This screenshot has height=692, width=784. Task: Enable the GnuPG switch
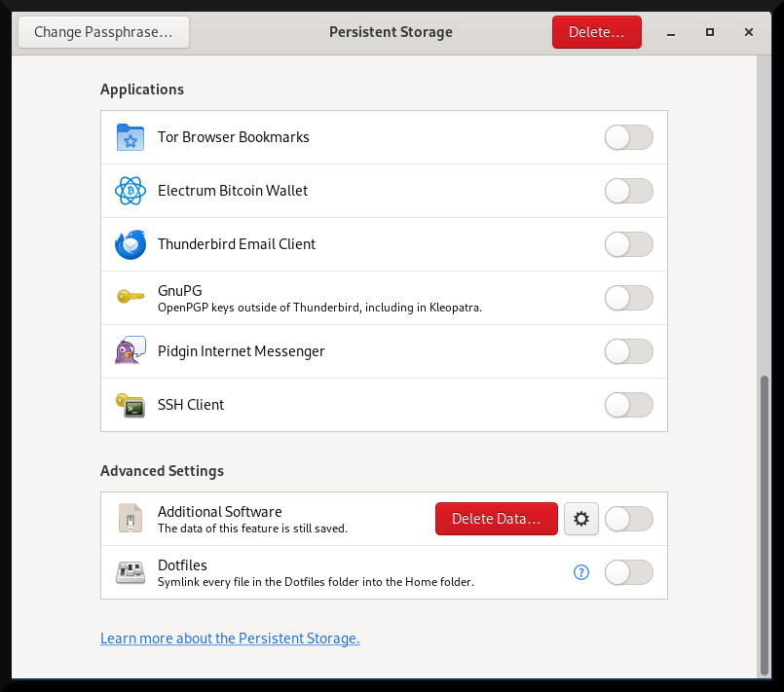628,298
